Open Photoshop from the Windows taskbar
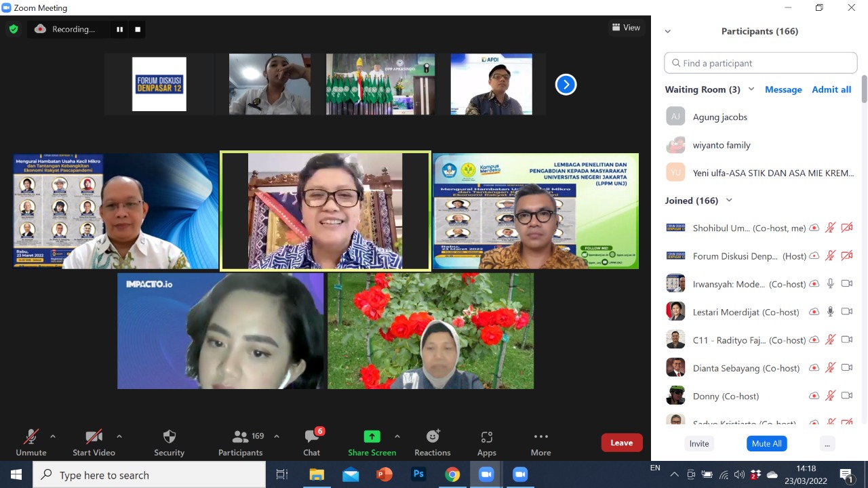Image resolution: width=868 pixels, height=488 pixels. [418, 475]
